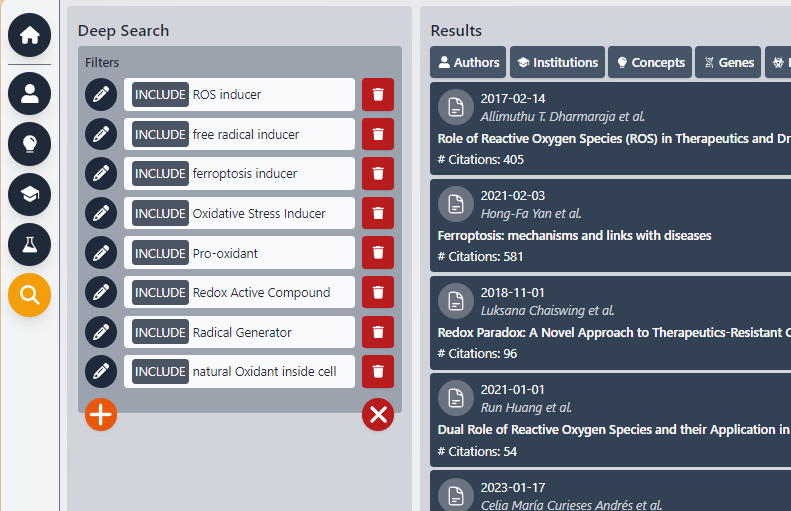Image resolution: width=791 pixels, height=511 pixels.
Task: Edit the natural Oxidant inside cell filter
Action: pos(101,371)
